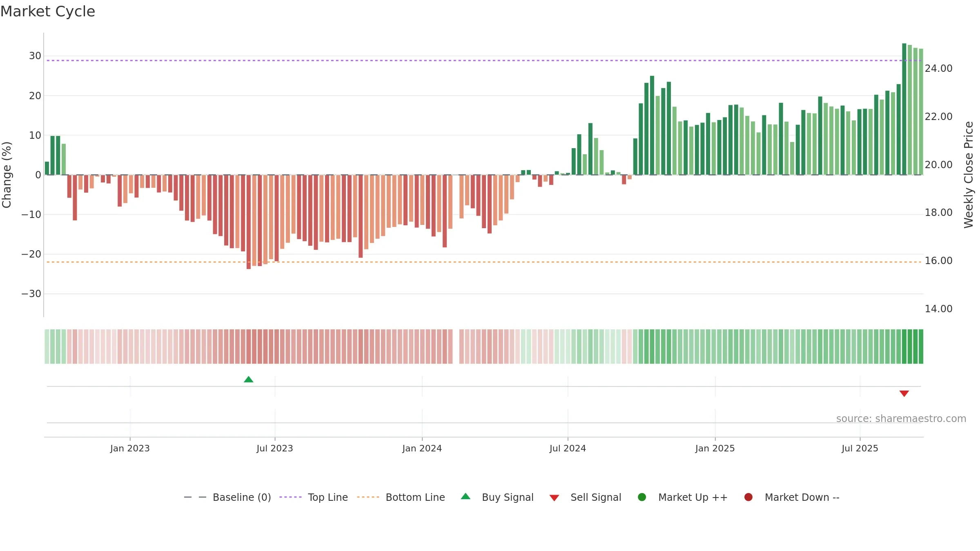Click the Jul 2024 x-axis label
Screen dimensions: 980x551
click(568, 448)
